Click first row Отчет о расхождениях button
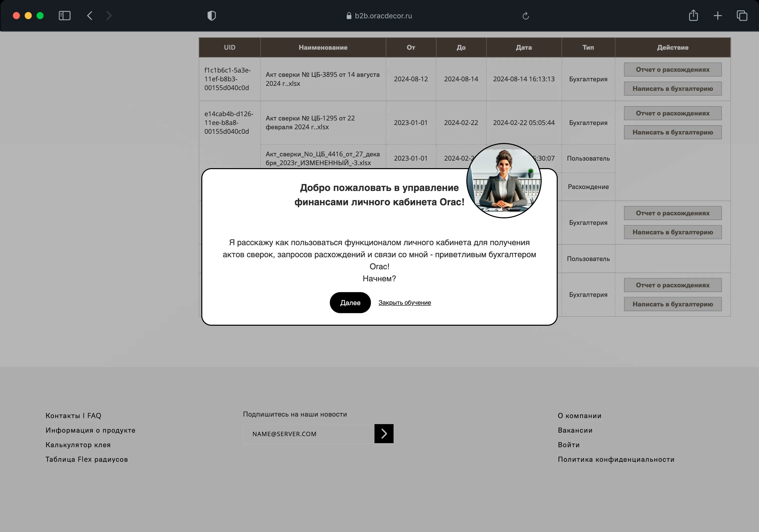This screenshot has height=532, width=759. (672, 70)
